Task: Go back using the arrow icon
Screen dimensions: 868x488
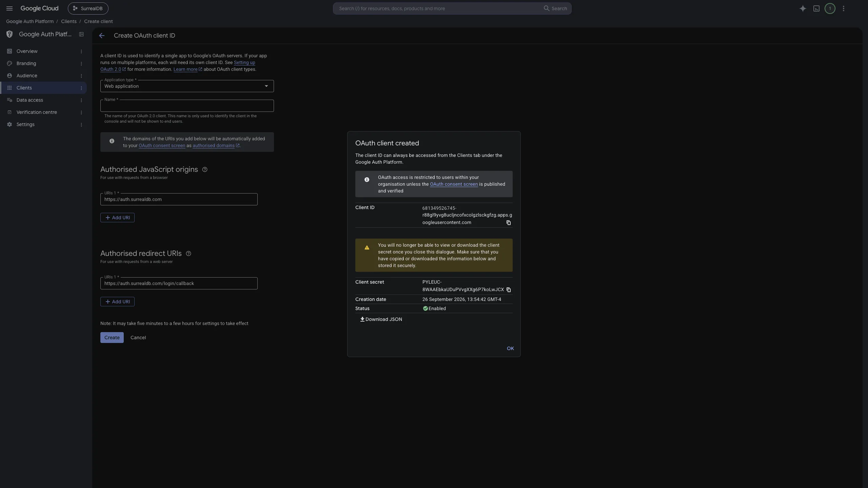Action: [x=102, y=36]
